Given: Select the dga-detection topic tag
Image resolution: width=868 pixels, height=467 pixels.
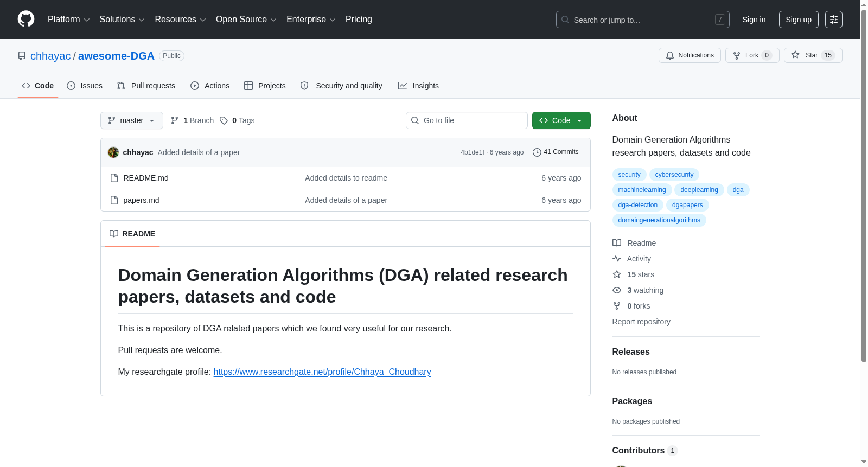Looking at the screenshot, I should coord(638,205).
